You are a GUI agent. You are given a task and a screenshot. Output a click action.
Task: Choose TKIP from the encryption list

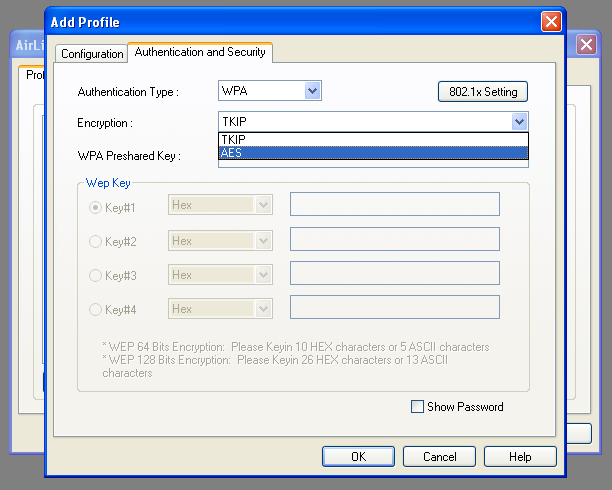373,139
